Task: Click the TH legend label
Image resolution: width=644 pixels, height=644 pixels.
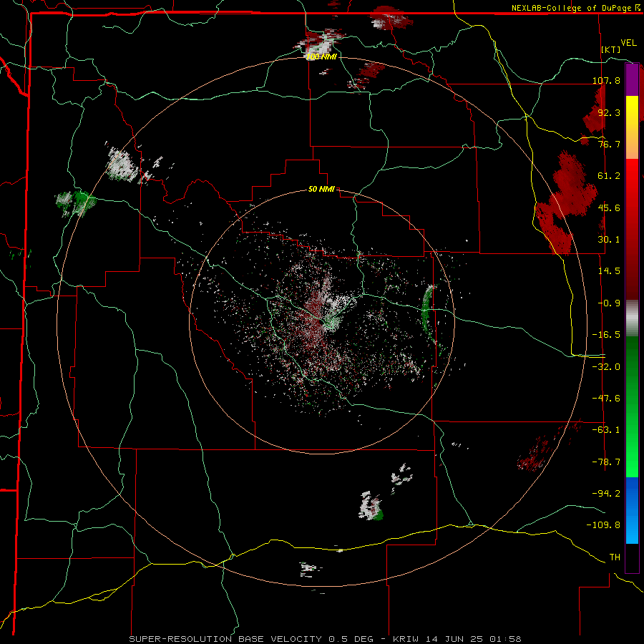Action: point(615,557)
